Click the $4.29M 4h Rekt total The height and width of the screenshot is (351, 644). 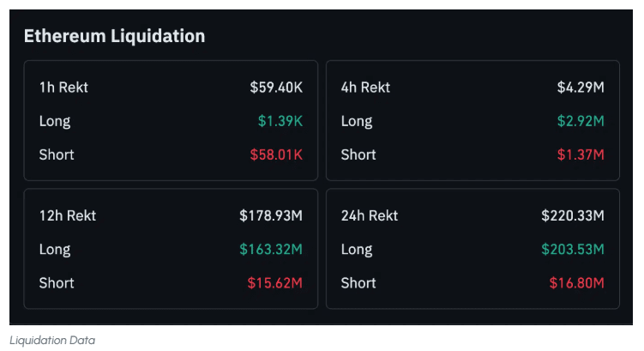pos(581,87)
